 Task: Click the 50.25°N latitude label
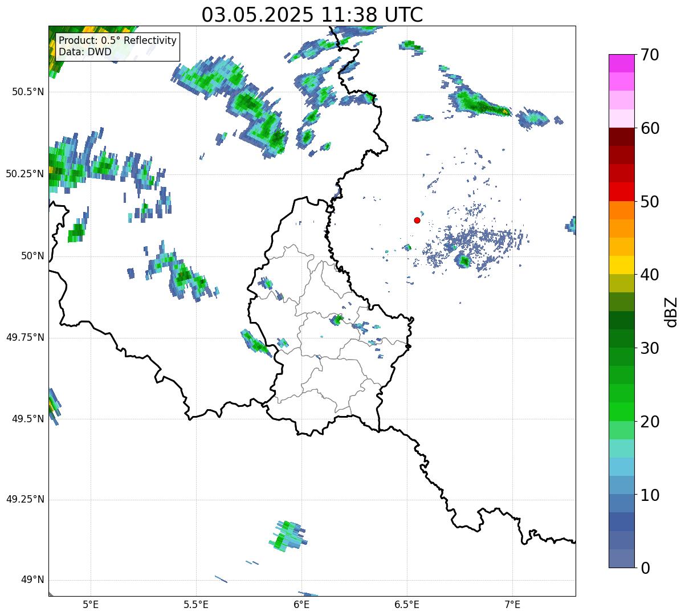[25, 174]
